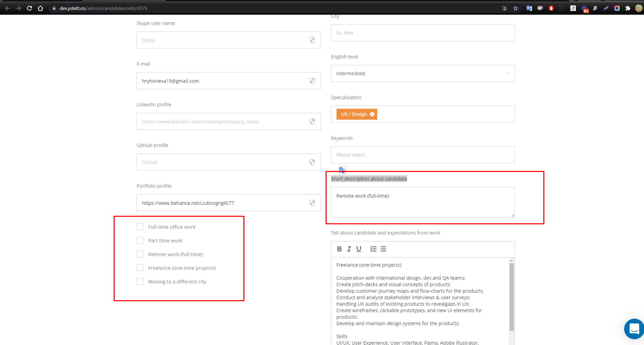Click shield icon in Portfolio field
This screenshot has width=644, height=345.
tap(312, 203)
